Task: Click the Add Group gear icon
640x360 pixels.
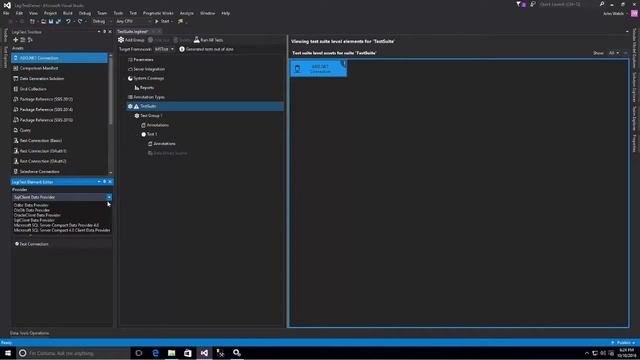Action: pos(121,40)
